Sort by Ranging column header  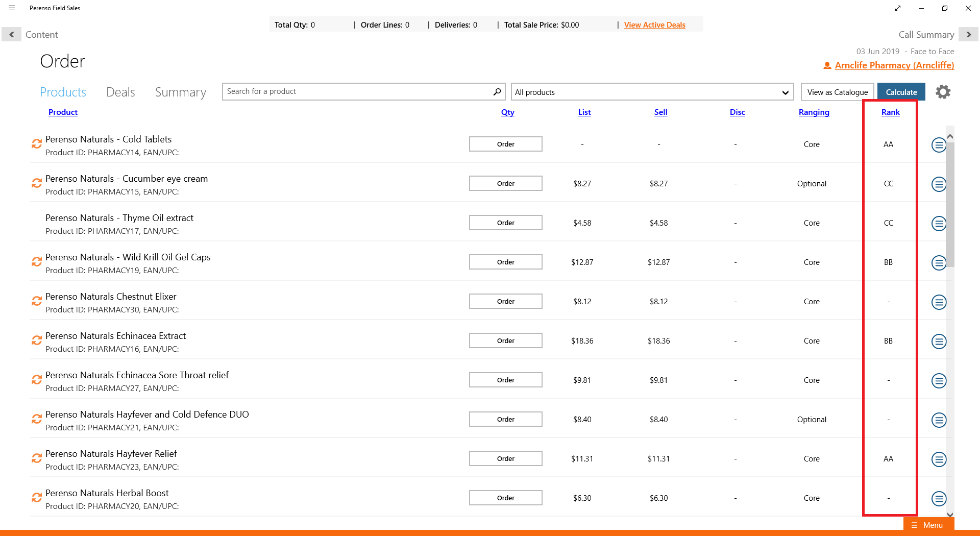click(814, 112)
